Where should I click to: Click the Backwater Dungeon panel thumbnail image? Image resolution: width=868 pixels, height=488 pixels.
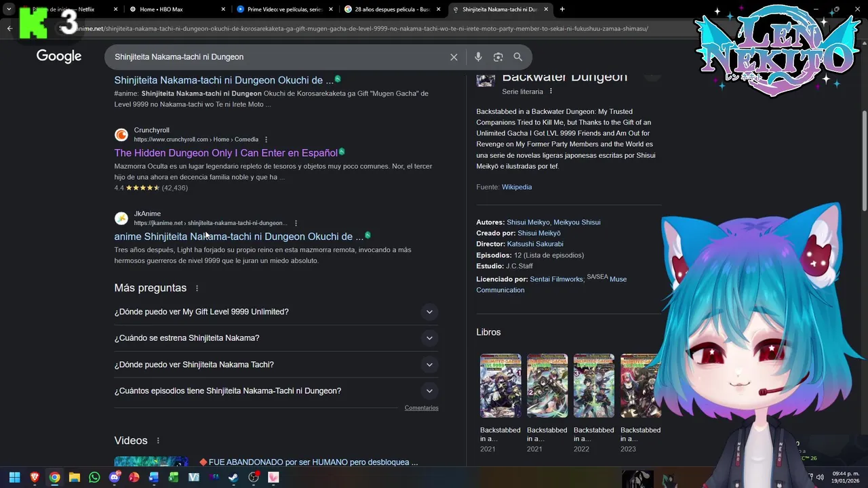486,79
